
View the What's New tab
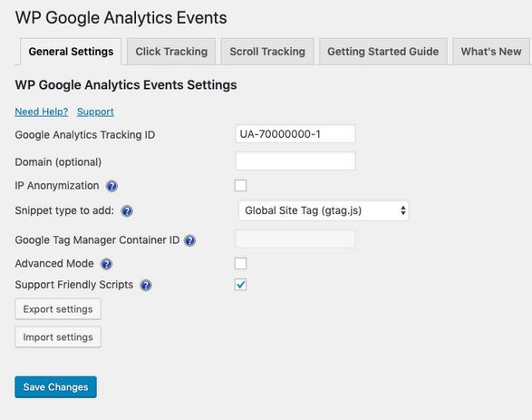click(x=491, y=52)
